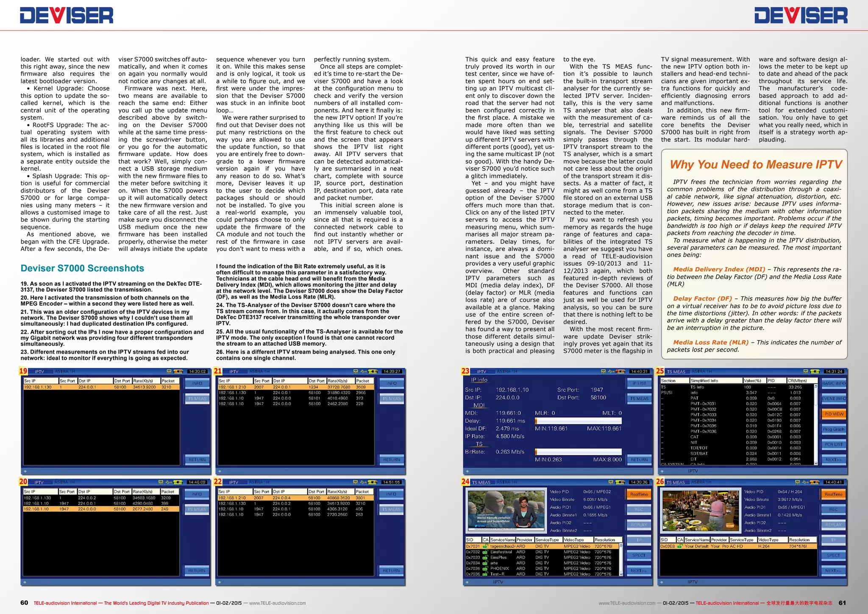The height and width of the screenshot is (614, 868).
Task: Click the Delay progress bar in screenshot 23
Action: click(578, 421)
